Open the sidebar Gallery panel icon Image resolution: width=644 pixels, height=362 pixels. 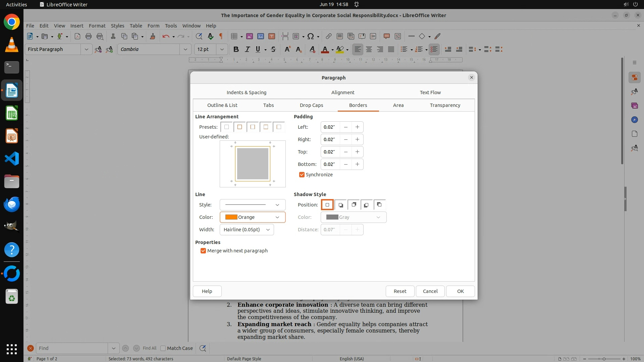click(x=634, y=106)
